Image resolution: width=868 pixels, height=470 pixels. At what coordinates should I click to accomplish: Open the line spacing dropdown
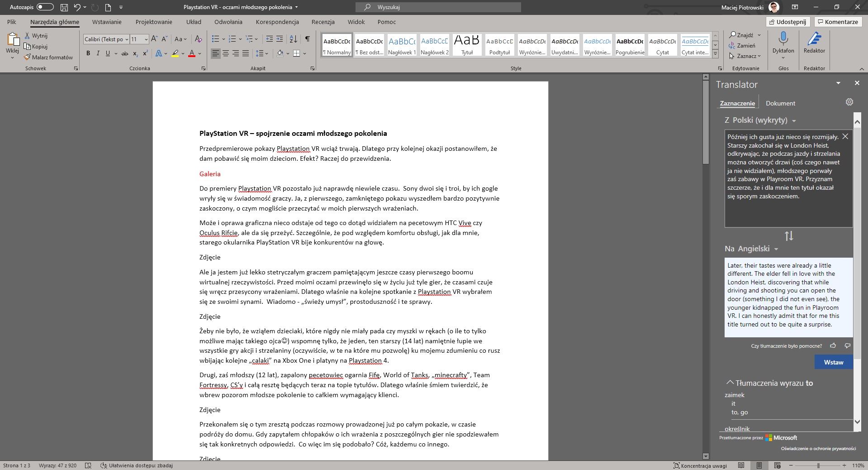click(262, 53)
